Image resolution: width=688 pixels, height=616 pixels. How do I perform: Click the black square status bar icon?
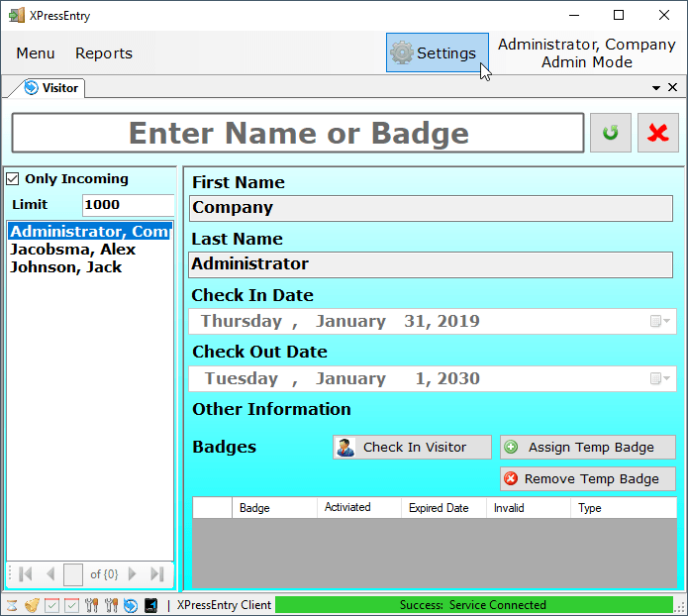click(x=150, y=605)
